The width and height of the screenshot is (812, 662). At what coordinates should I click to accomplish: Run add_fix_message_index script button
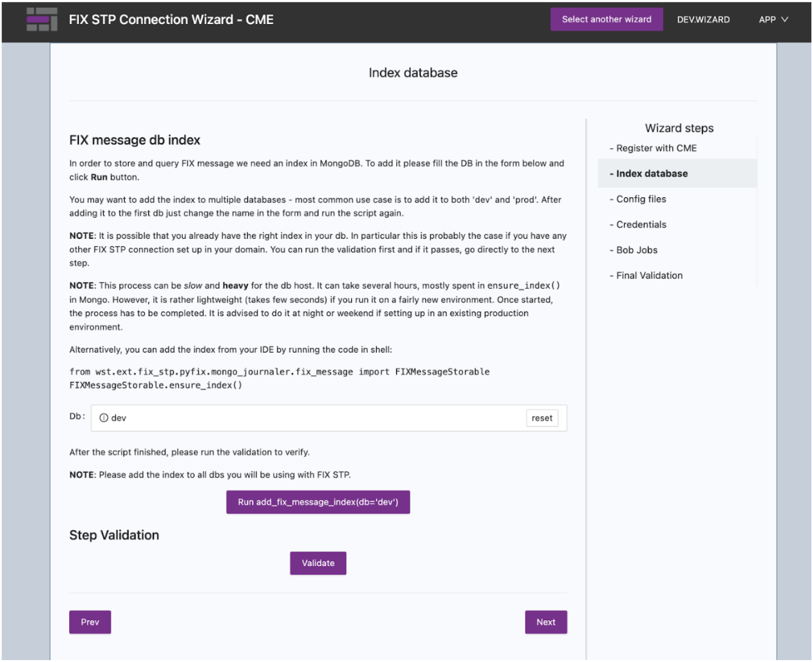pyautogui.click(x=318, y=502)
